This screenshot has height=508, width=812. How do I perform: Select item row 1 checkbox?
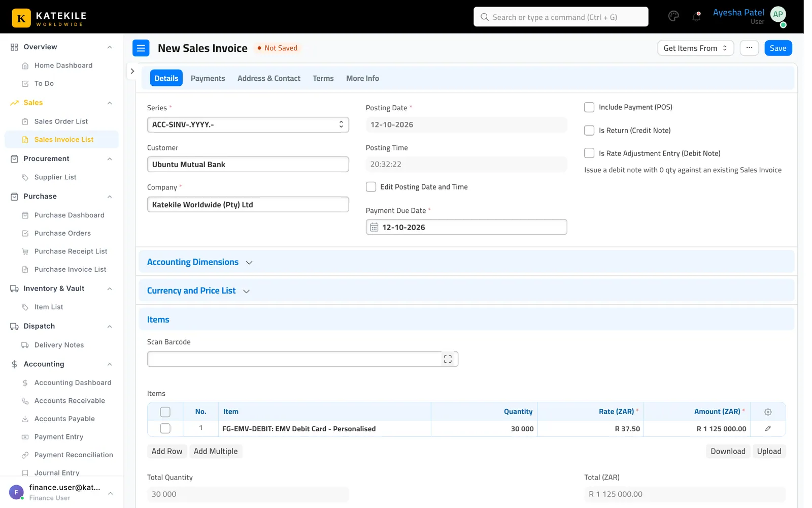pos(165,429)
